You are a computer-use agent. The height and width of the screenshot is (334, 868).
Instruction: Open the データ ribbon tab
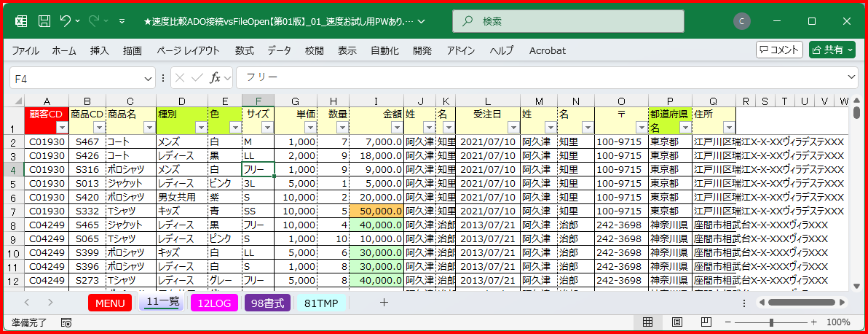coord(279,50)
